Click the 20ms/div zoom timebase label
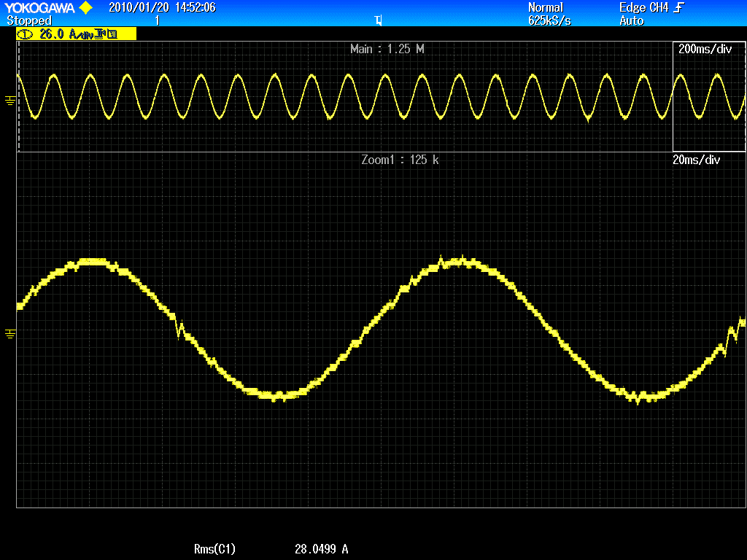The width and height of the screenshot is (747, 560). pyautogui.click(x=696, y=160)
